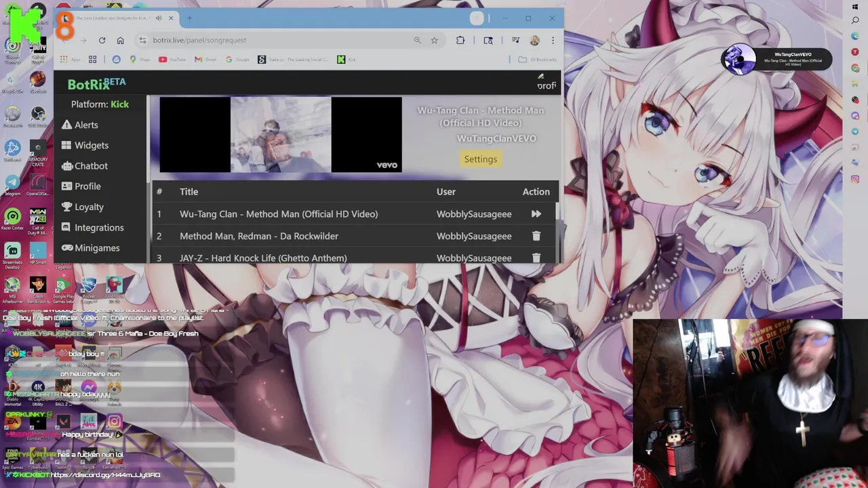
Task: Open the Widgets section in BotRix sidebar
Action: pyautogui.click(x=84, y=145)
